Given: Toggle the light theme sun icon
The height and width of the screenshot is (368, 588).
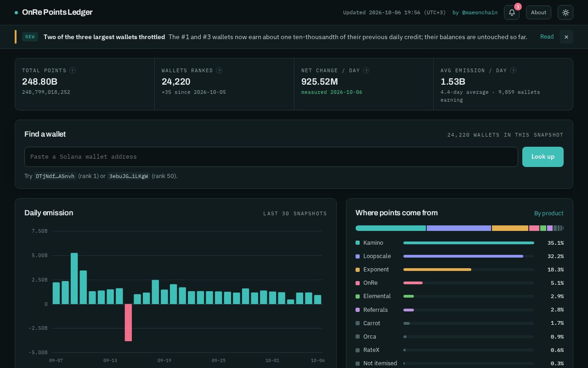Looking at the screenshot, I should (565, 12).
